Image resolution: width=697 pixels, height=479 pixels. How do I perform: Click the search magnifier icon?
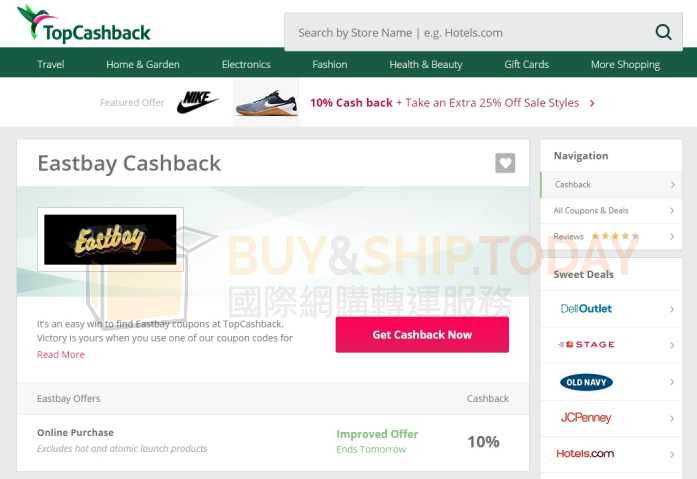(x=663, y=32)
